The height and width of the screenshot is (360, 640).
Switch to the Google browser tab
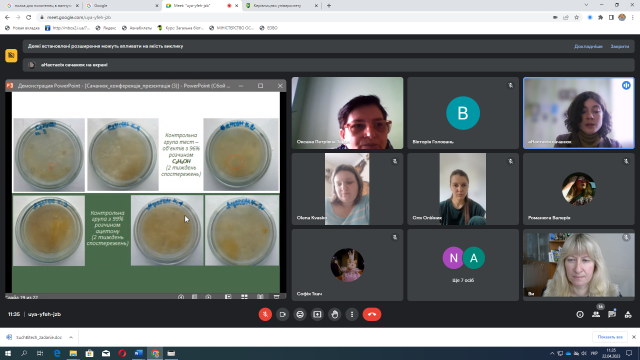coord(122,6)
